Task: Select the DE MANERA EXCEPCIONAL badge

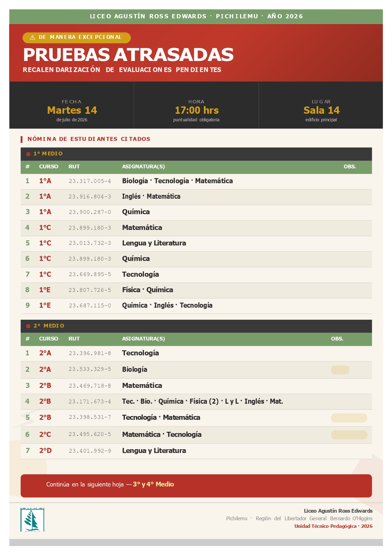Action: click(77, 38)
